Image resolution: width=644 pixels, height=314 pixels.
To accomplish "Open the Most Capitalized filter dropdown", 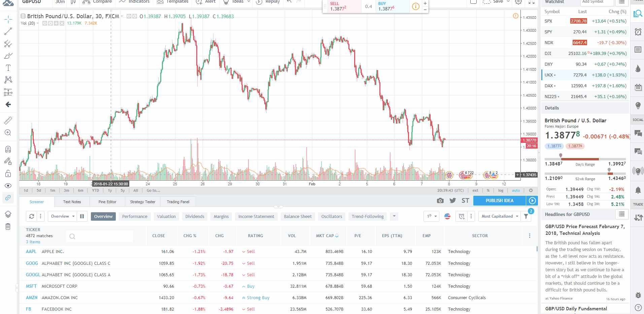I will click(x=500, y=216).
